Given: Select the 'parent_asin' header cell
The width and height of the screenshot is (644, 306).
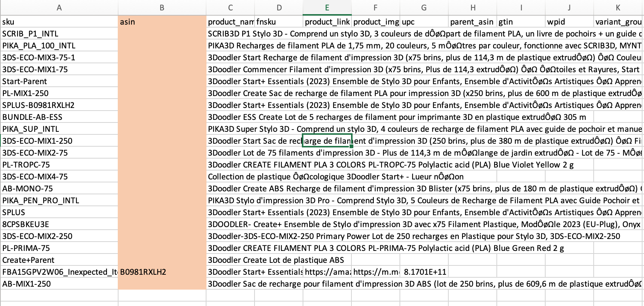Looking at the screenshot, I should point(472,22).
